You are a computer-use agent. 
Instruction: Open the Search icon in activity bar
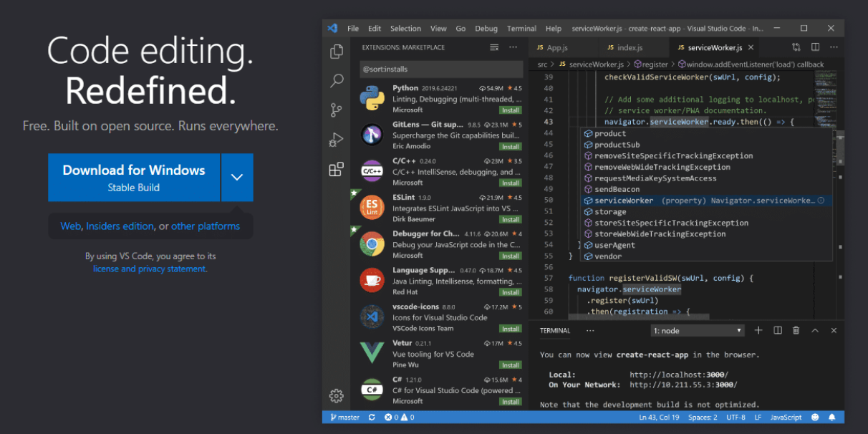(336, 81)
